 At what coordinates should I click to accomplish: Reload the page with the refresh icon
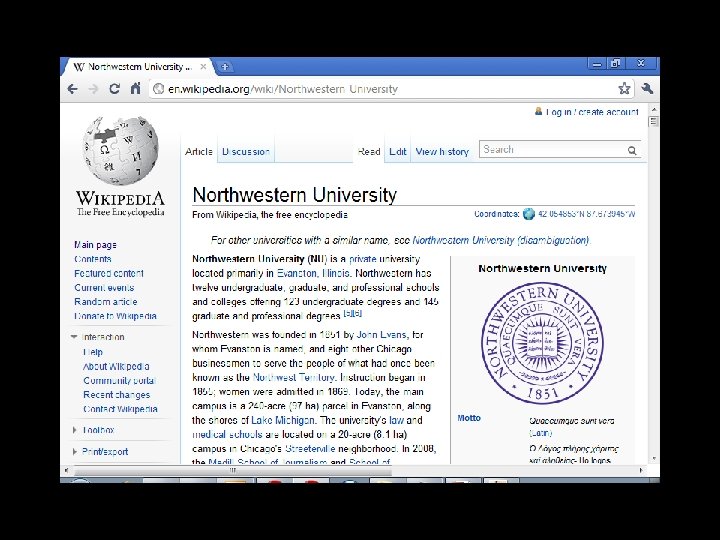(x=114, y=89)
